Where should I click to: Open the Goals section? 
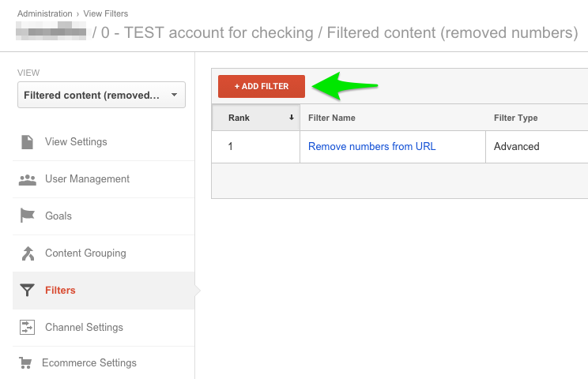tap(104, 216)
